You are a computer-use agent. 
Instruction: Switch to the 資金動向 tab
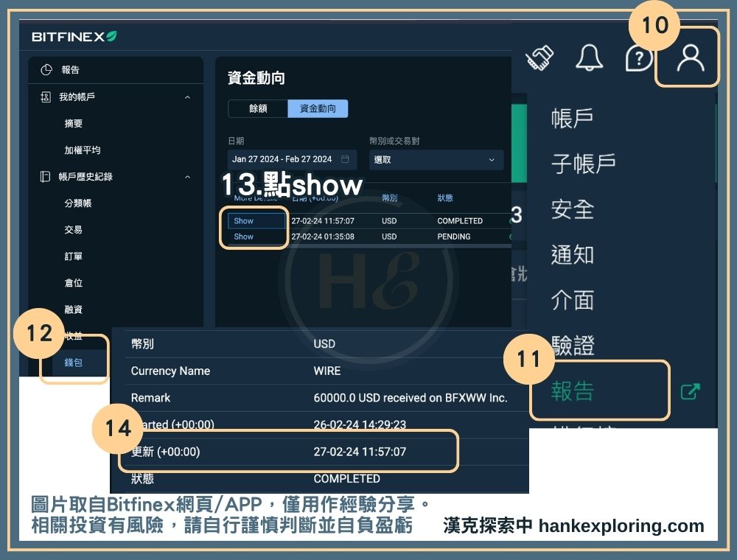pos(318,108)
